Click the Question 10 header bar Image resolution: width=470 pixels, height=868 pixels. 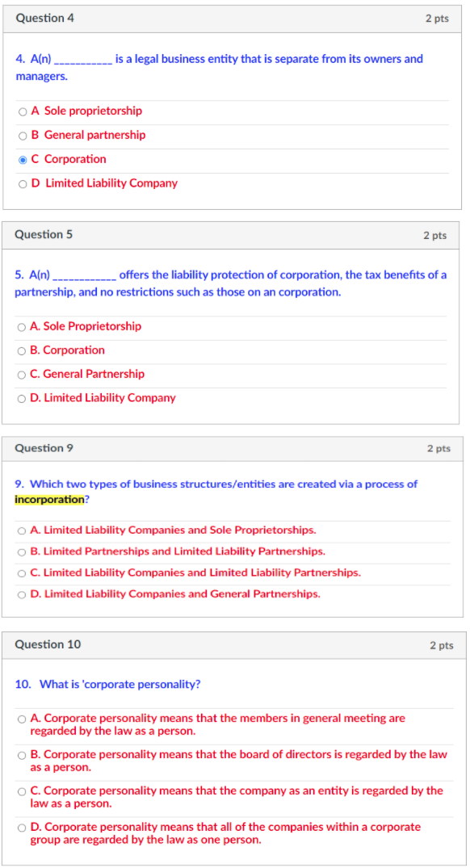click(x=234, y=644)
